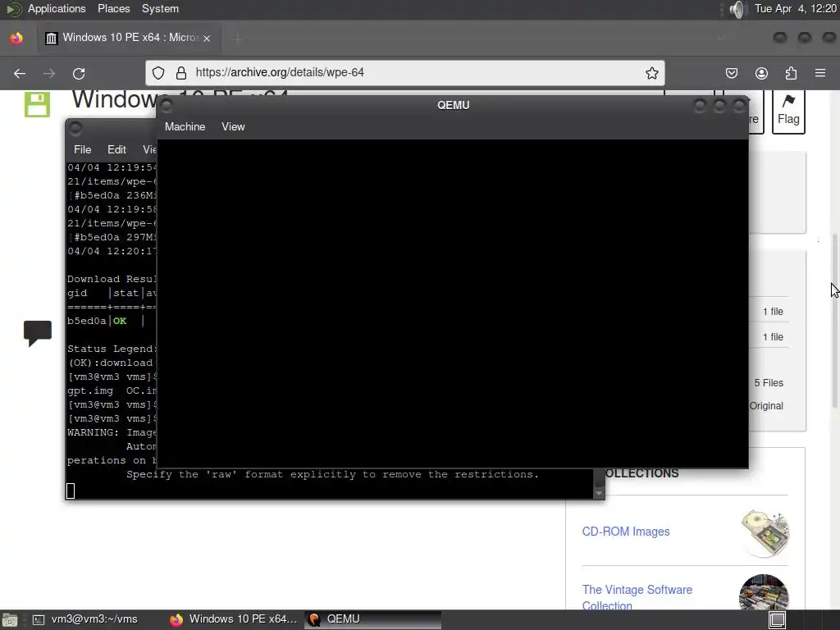
Task: Click the shield tracking protection icon
Action: (x=158, y=73)
